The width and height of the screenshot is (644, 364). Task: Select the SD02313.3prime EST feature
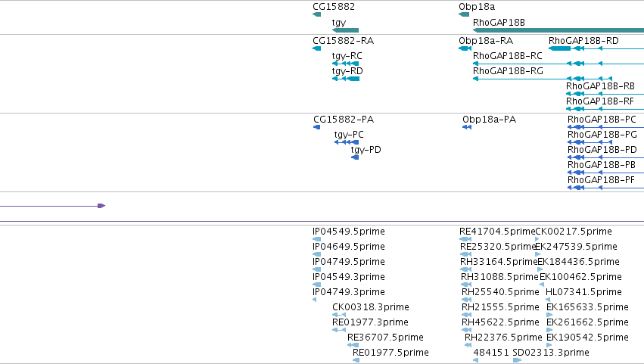(x=517, y=360)
